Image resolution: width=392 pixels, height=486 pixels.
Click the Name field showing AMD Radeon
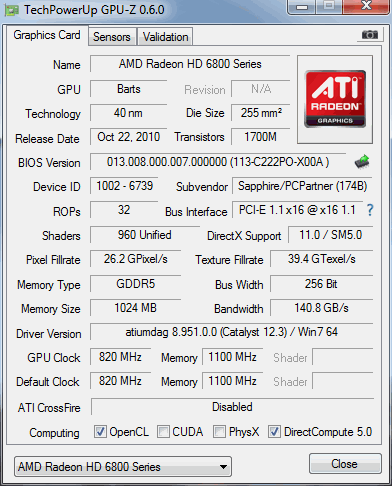coord(190,64)
